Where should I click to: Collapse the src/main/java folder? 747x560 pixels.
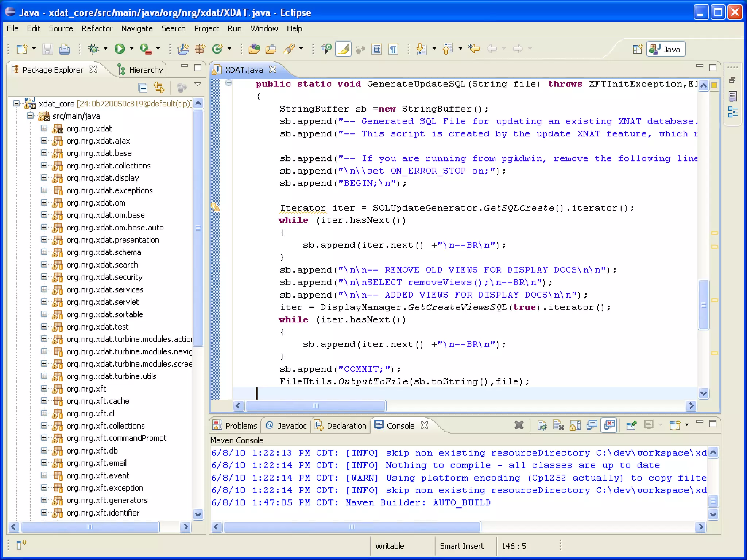[x=31, y=116]
